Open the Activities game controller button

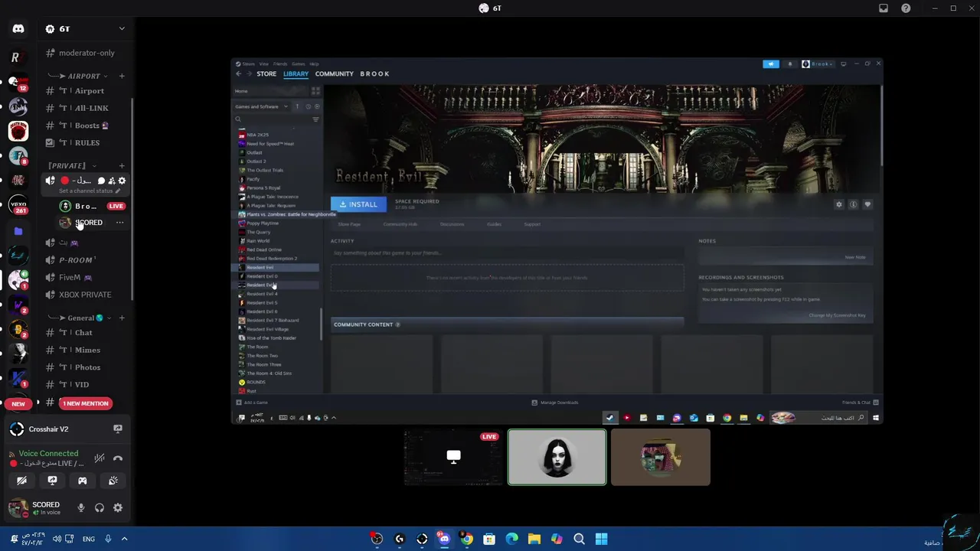(83, 481)
